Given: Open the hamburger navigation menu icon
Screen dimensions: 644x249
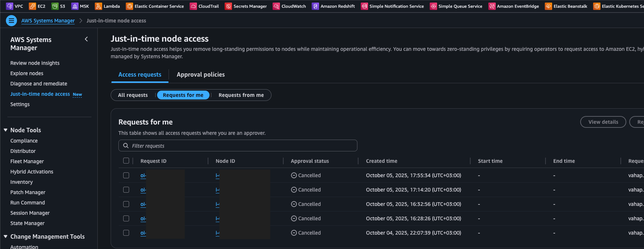Looking at the screenshot, I should pos(11,21).
